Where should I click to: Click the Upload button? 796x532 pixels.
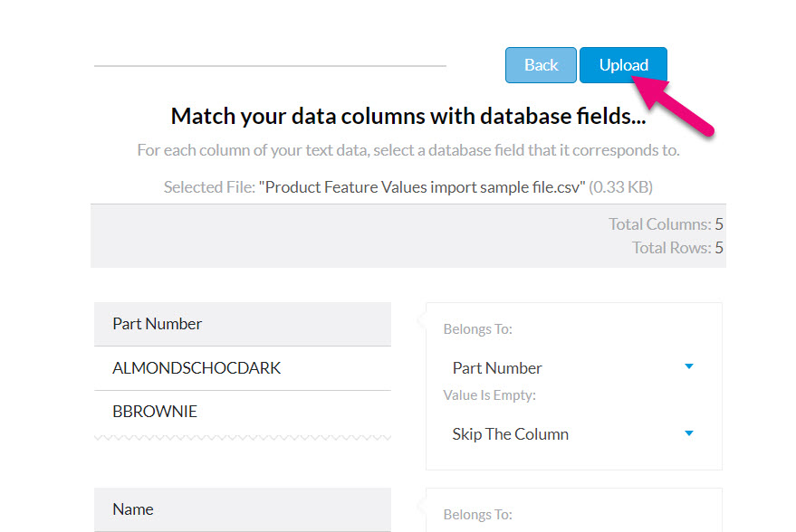tap(623, 65)
